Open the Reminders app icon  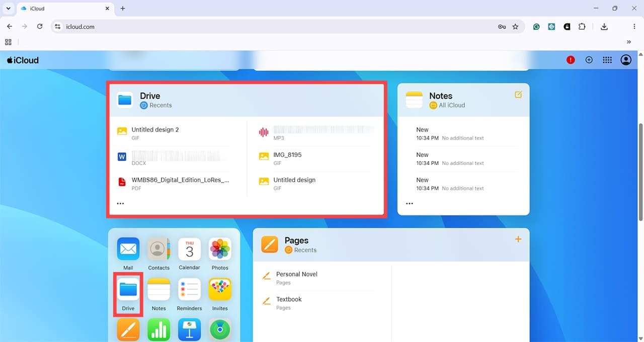189,290
